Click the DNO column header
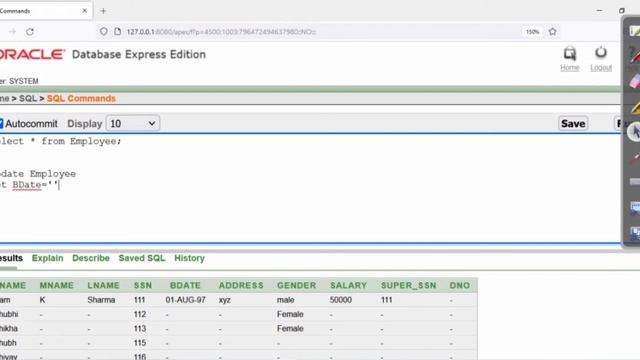The image size is (640, 360). coord(460,285)
